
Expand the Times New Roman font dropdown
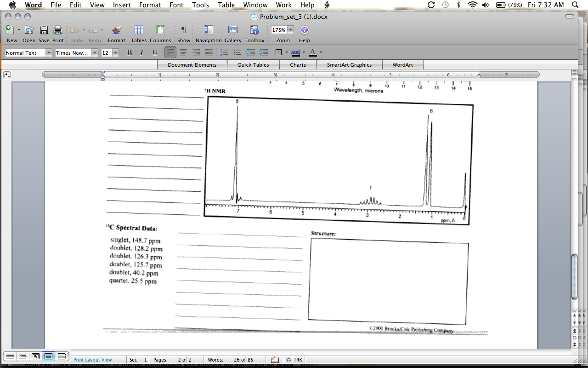pyautogui.click(x=95, y=53)
